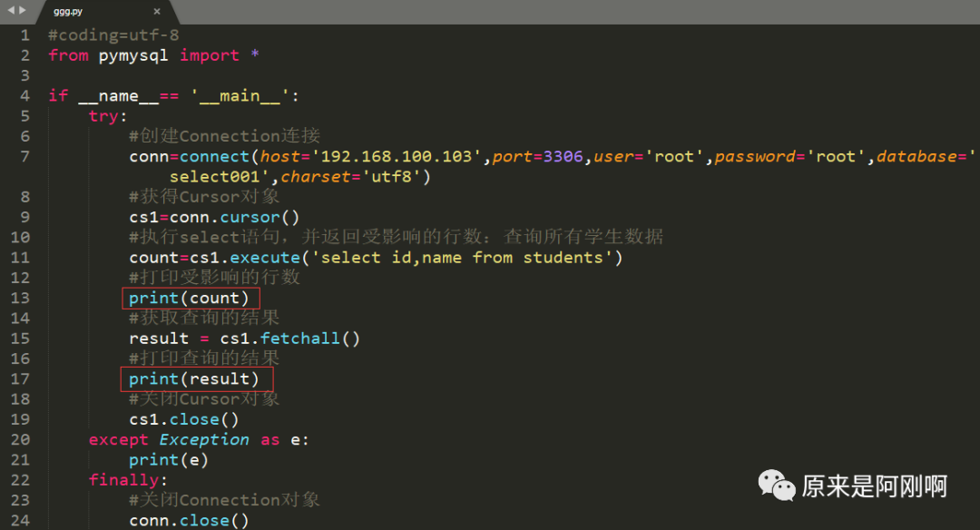Click line number 1 in the gutter
Viewport: 980px width, 530px height.
pos(25,35)
